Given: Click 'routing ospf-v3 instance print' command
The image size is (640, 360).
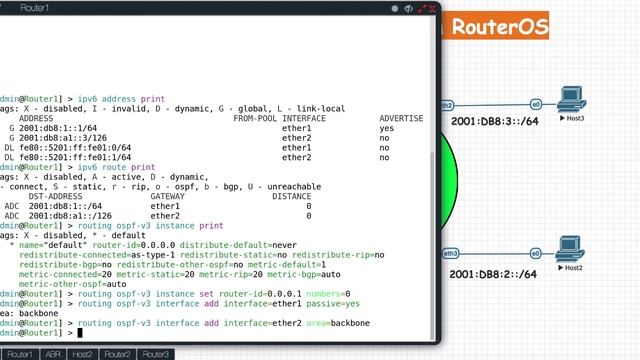Looking at the screenshot, I should click(150, 226).
